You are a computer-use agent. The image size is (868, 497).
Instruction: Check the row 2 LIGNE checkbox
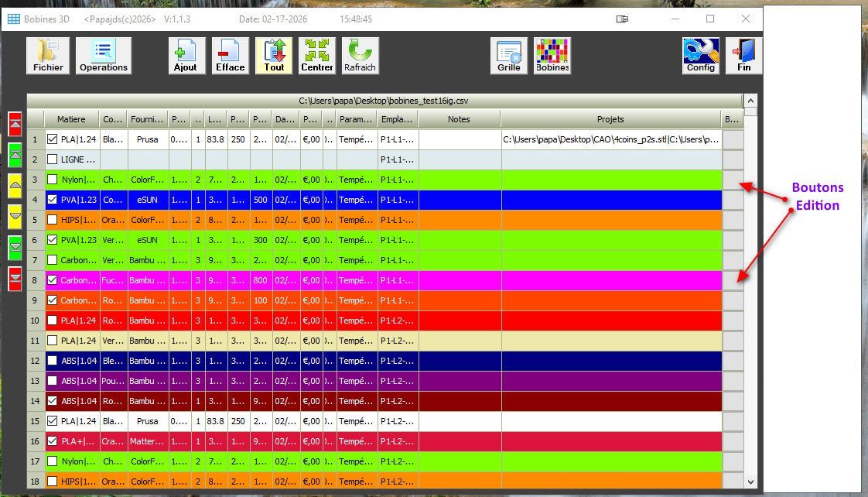click(52, 159)
